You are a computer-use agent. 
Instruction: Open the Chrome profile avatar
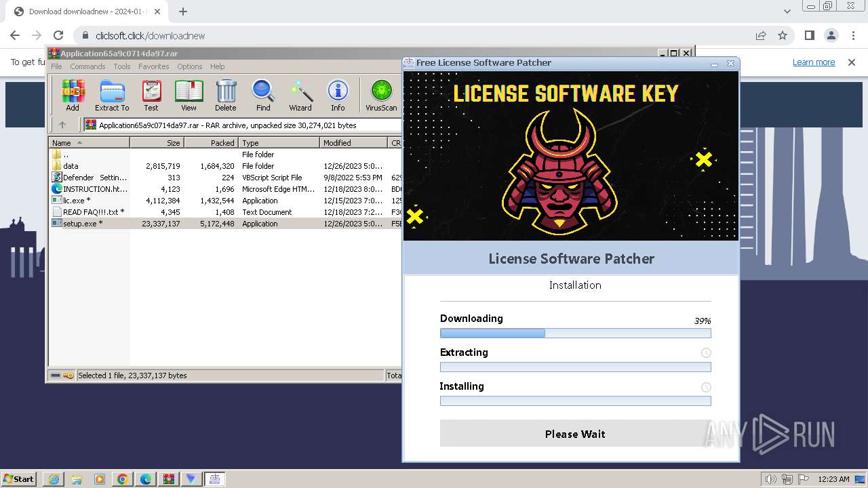[831, 35]
